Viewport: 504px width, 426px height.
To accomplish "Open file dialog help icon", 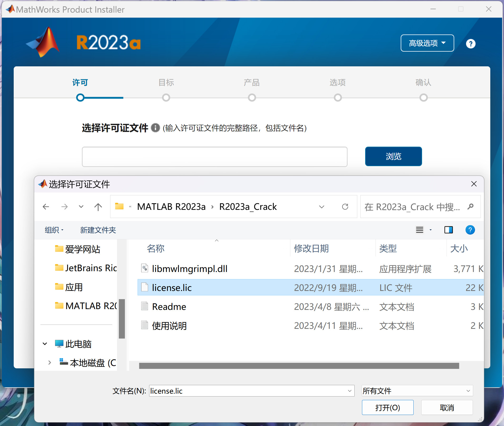I will tap(470, 230).
